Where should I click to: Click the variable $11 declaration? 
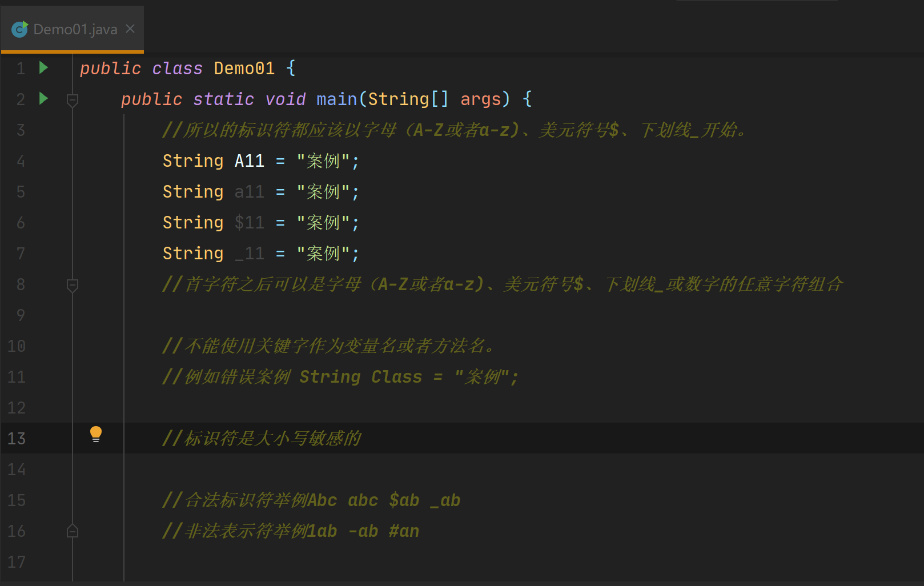[x=250, y=223]
